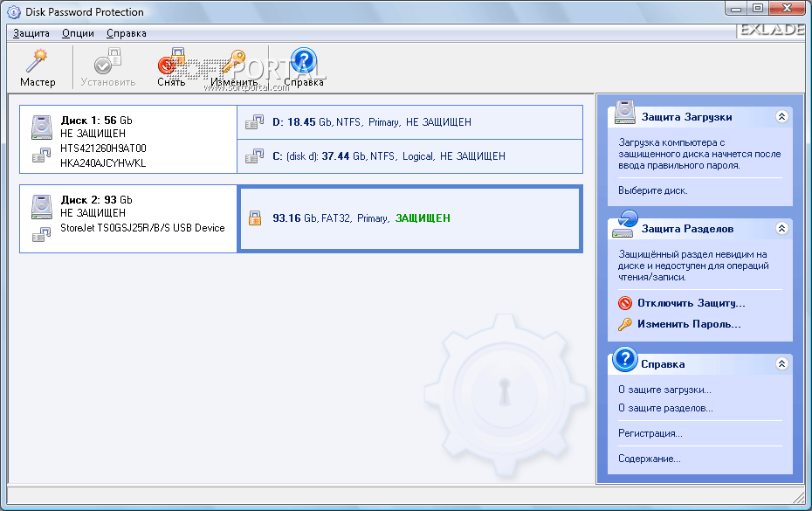812x511 pixels.
Task: Click the green ЗАЩИЩЕН status text
Action: [x=423, y=218]
